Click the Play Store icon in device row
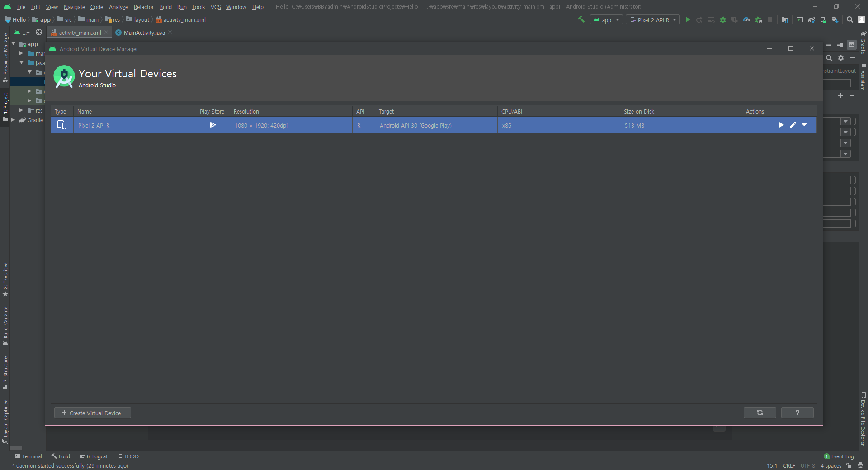Viewport: 868px width, 470px height. point(213,125)
